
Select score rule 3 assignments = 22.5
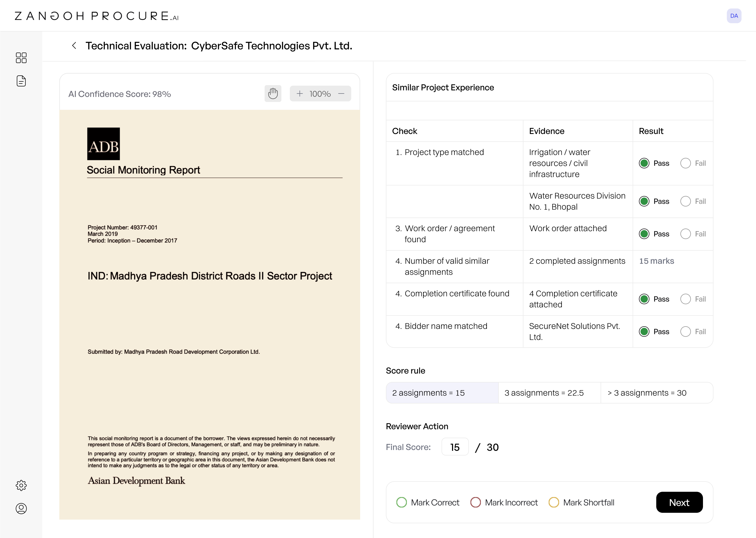click(549, 393)
